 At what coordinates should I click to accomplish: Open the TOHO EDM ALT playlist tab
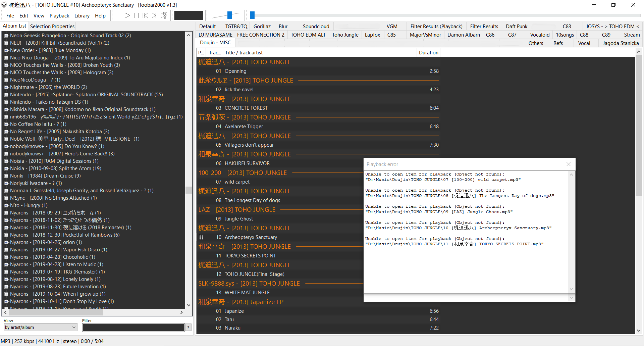pyautogui.click(x=308, y=35)
